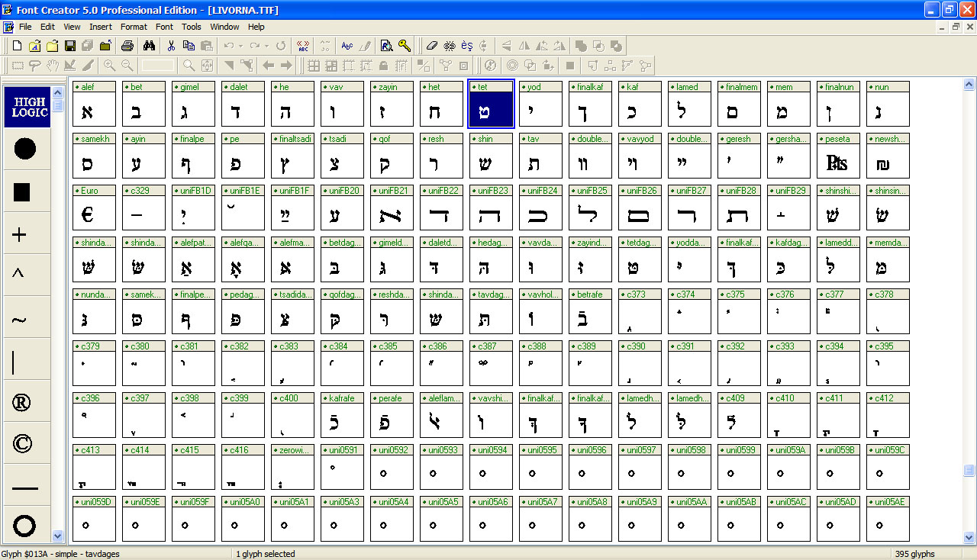Click the document icon left of File
Screen dimensions: 977x560
(8, 27)
